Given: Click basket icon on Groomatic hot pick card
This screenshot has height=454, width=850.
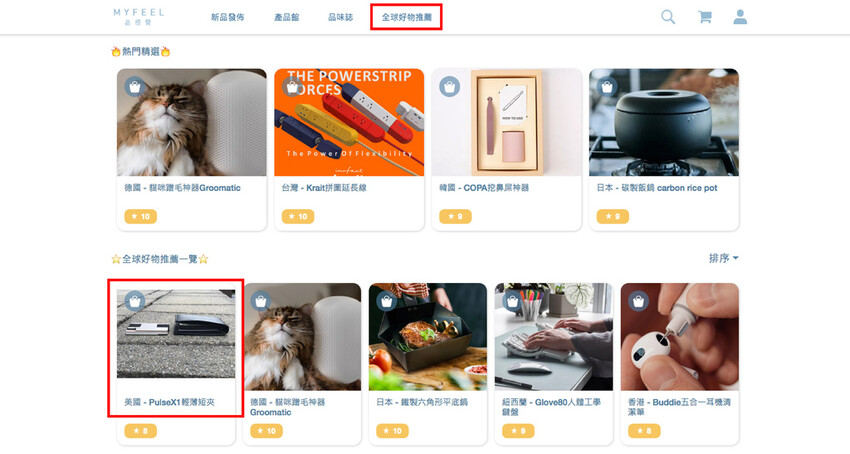Looking at the screenshot, I should pyautogui.click(x=135, y=87).
